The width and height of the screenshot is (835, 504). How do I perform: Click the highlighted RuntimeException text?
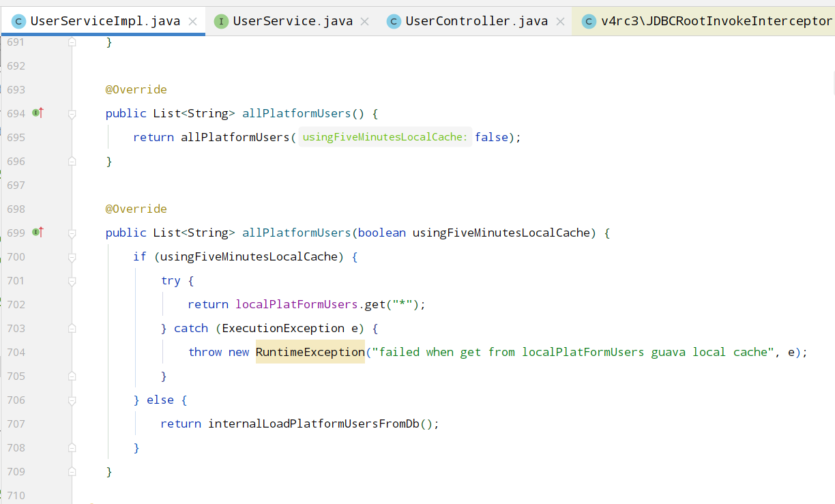tap(310, 352)
